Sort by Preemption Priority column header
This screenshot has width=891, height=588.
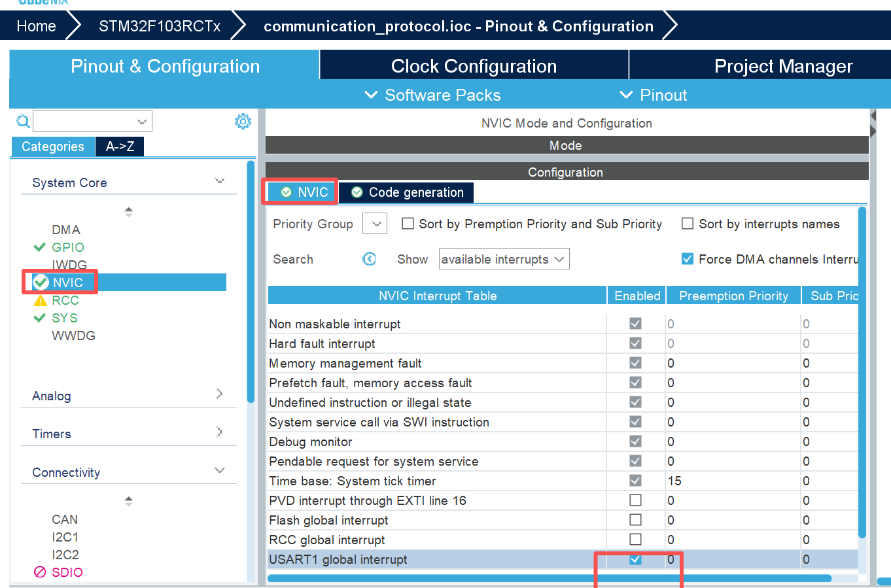733,296
